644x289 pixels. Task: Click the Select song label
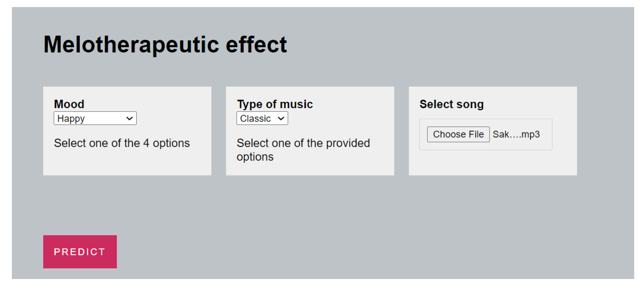[452, 104]
